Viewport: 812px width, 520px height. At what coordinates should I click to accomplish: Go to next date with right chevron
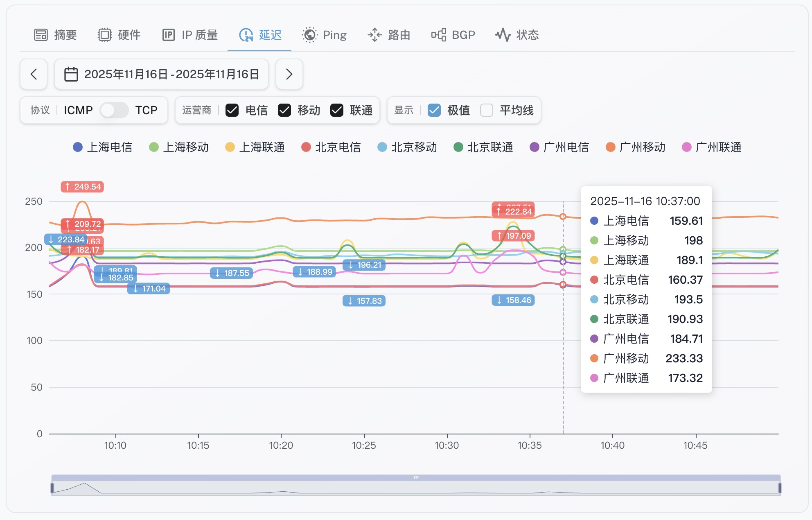(289, 74)
